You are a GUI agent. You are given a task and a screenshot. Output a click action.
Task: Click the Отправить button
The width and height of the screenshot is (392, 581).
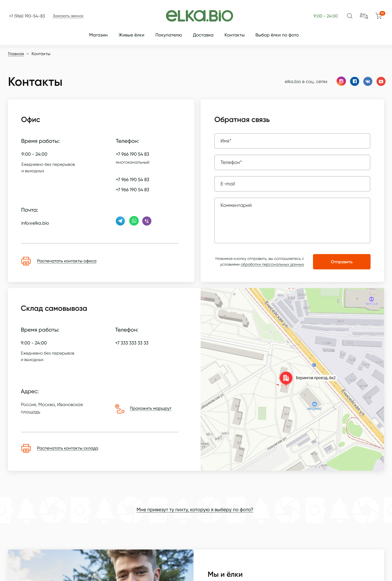pos(342,262)
